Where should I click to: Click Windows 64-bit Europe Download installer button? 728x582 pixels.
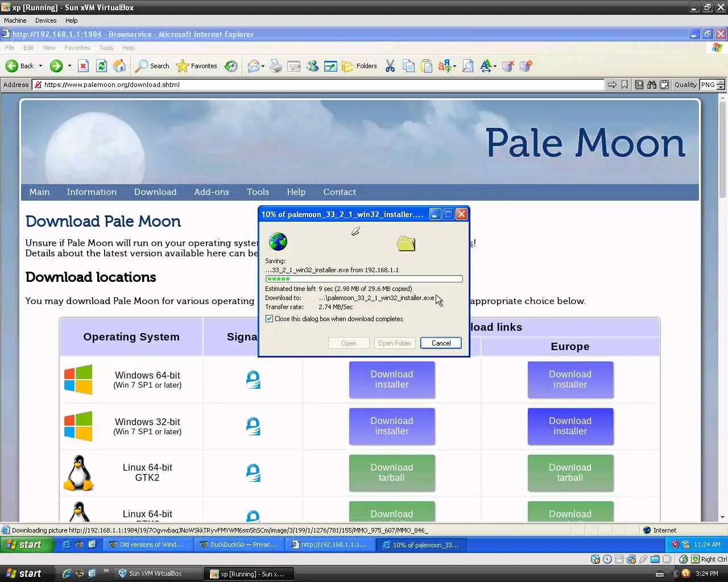[x=570, y=380]
